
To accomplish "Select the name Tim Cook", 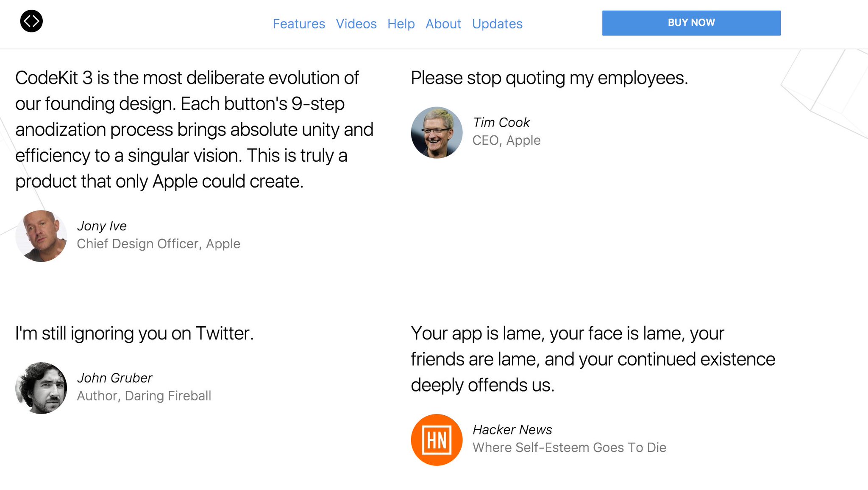I will pos(501,123).
